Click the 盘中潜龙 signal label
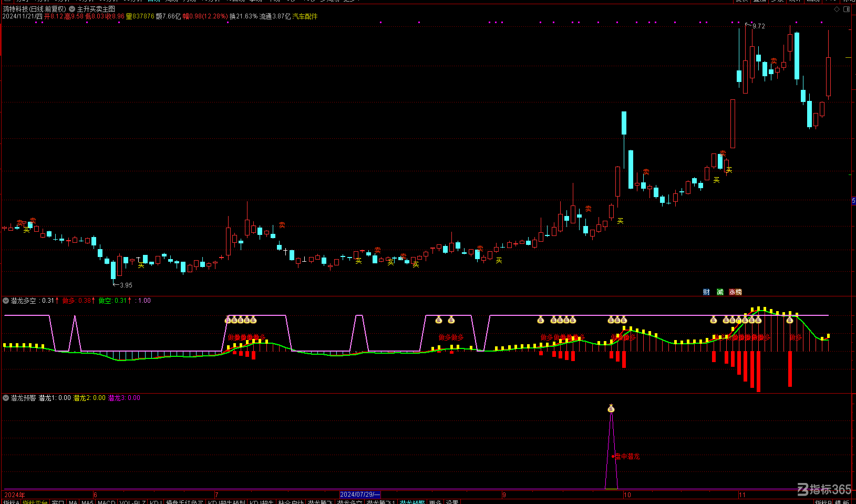This screenshot has width=856, height=504. [x=627, y=456]
